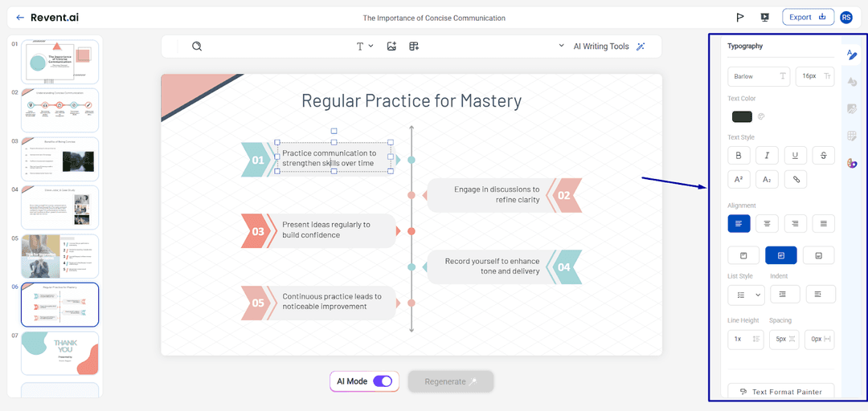Image resolution: width=868 pixels, height=411 pixels.
Task: Start presentation with the present screen icon
Action: tap(764, 18)
